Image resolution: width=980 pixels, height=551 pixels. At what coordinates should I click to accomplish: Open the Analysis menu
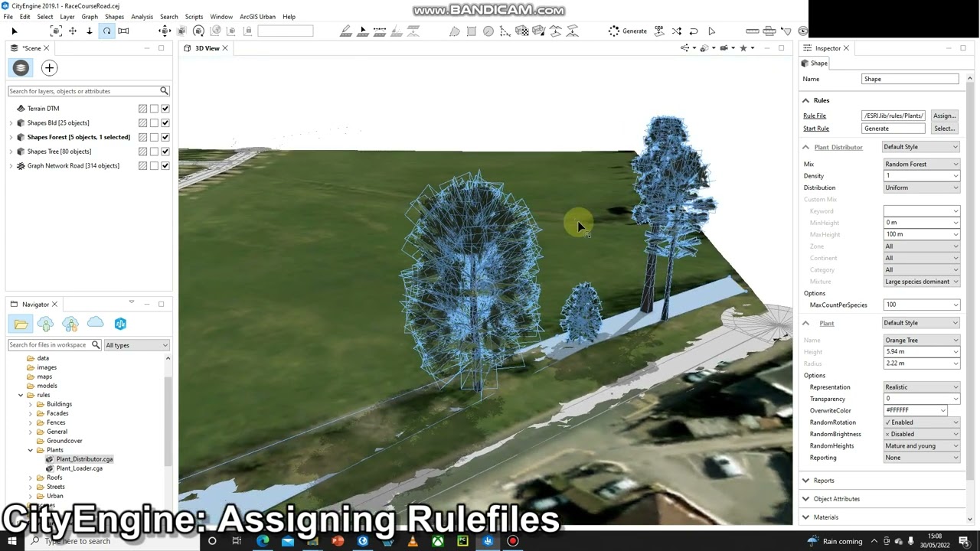(x=142, y=16)
